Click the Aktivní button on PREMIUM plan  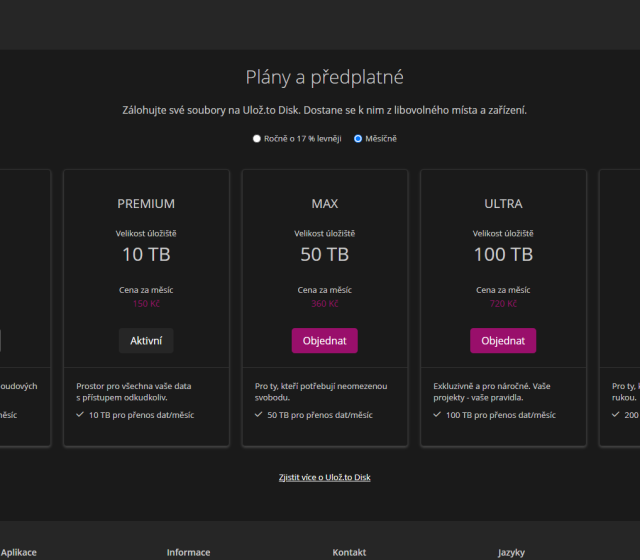coord(146,340)
